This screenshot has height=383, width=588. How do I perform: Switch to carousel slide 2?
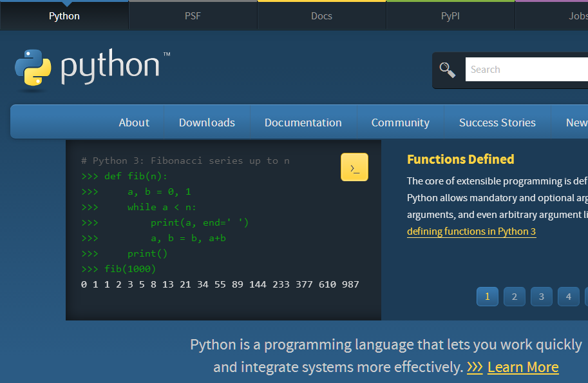[x=515, y=297]
